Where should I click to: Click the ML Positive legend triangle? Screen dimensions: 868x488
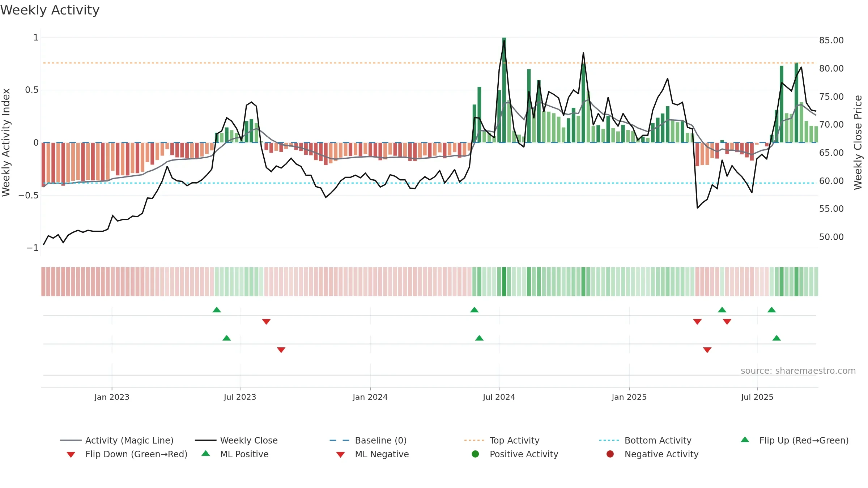[x=205, y=453]
